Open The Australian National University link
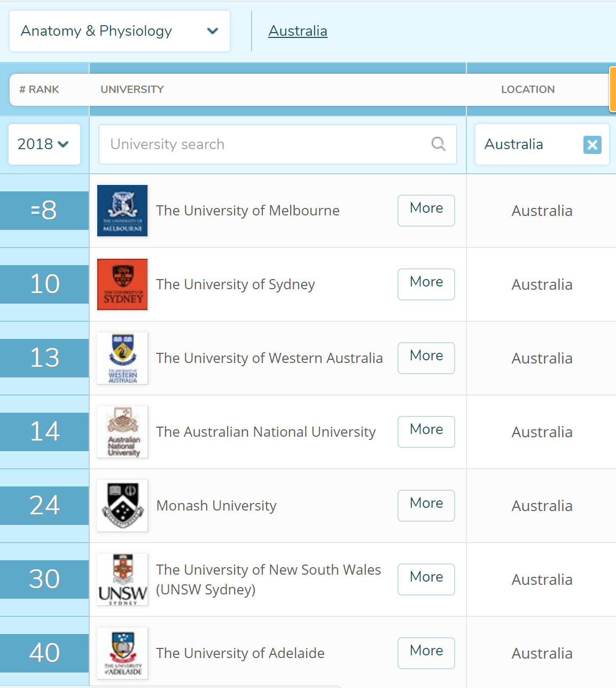Viewport: 616px width, 688px height. coord(266,432)
